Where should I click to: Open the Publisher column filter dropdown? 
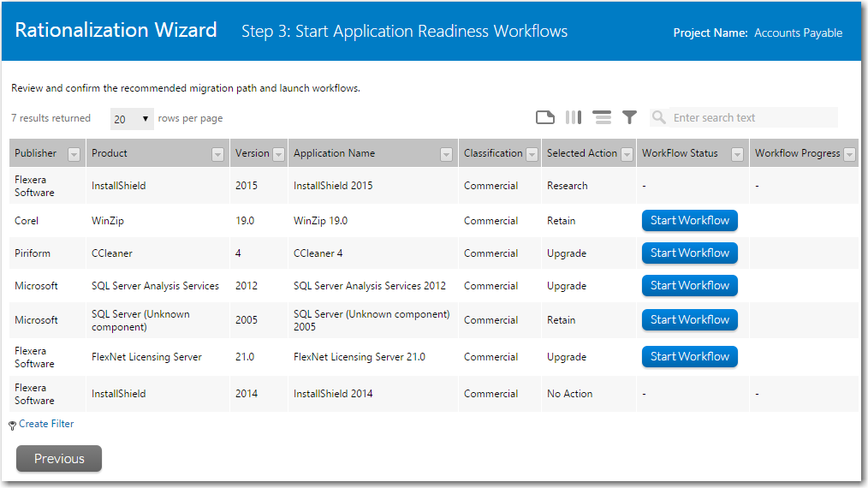74,155
